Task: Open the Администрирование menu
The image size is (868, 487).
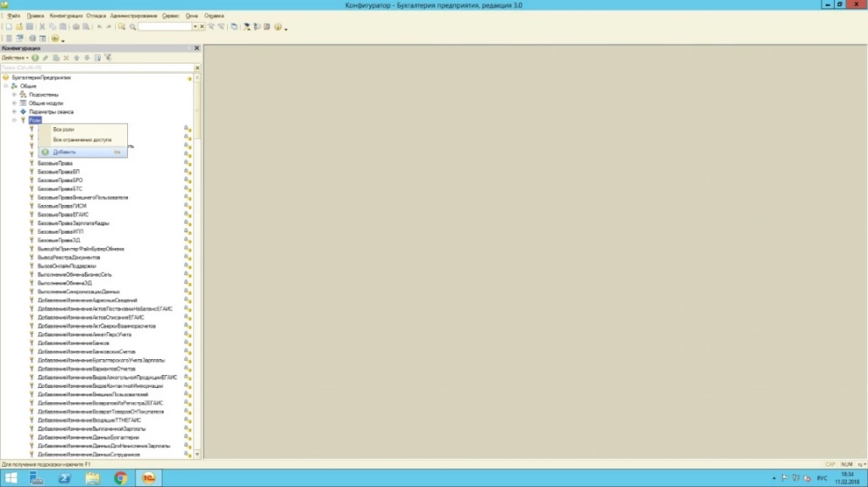Action: coord(133,15)
